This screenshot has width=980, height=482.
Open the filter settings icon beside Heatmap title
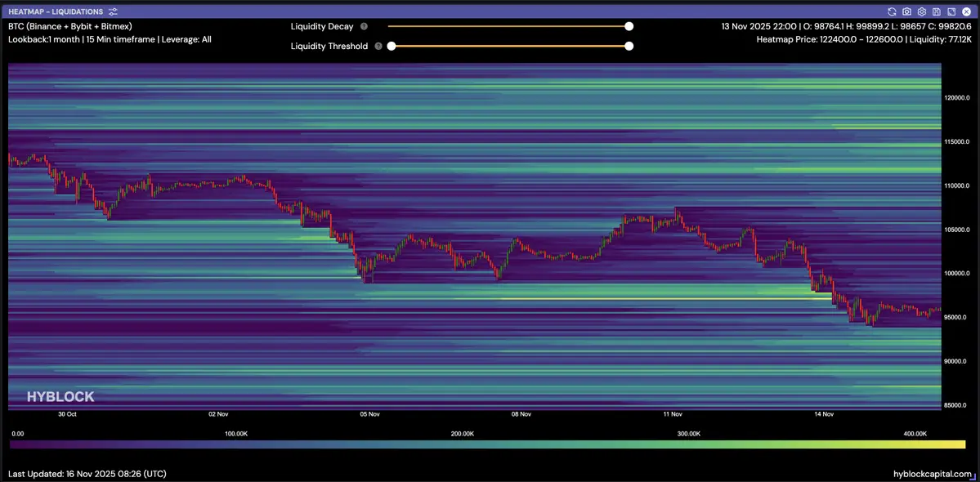tap(113, 11)
